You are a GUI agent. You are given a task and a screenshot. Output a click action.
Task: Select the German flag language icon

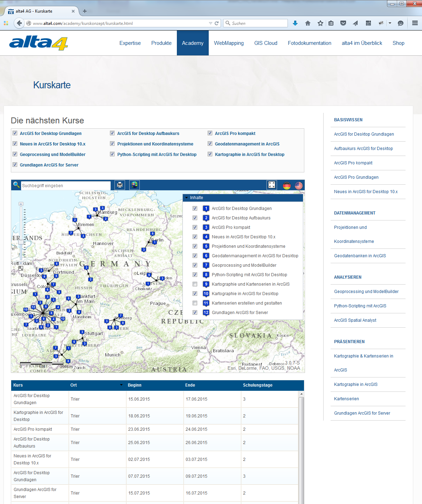pyautogui.click(x=287, y=185)
